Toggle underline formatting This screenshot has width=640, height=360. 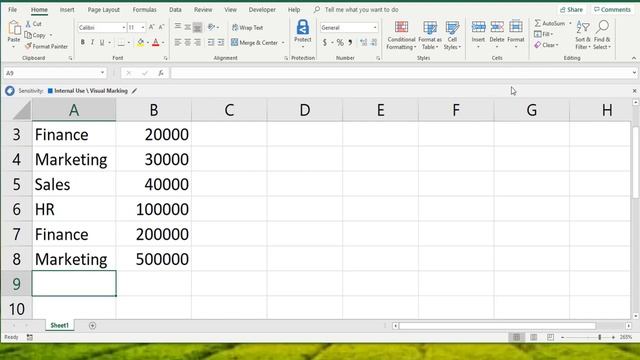click(x=102, y=42)
